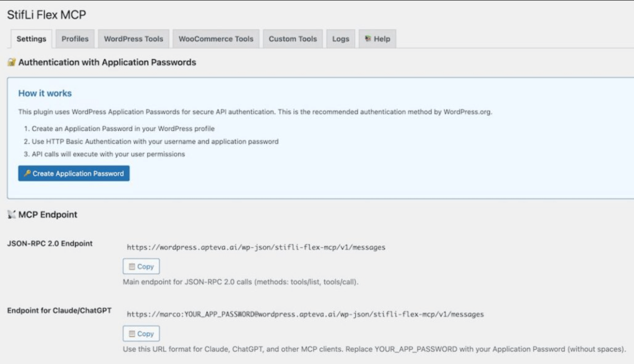
Task: Click the satellite icon beside MCP Endpoint
Action: 12,214
